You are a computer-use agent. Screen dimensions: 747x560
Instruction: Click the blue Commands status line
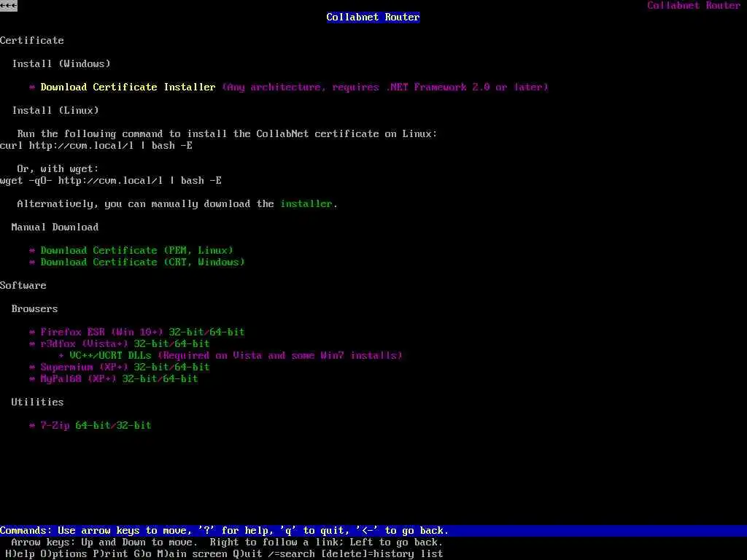[x=373, y=531]
